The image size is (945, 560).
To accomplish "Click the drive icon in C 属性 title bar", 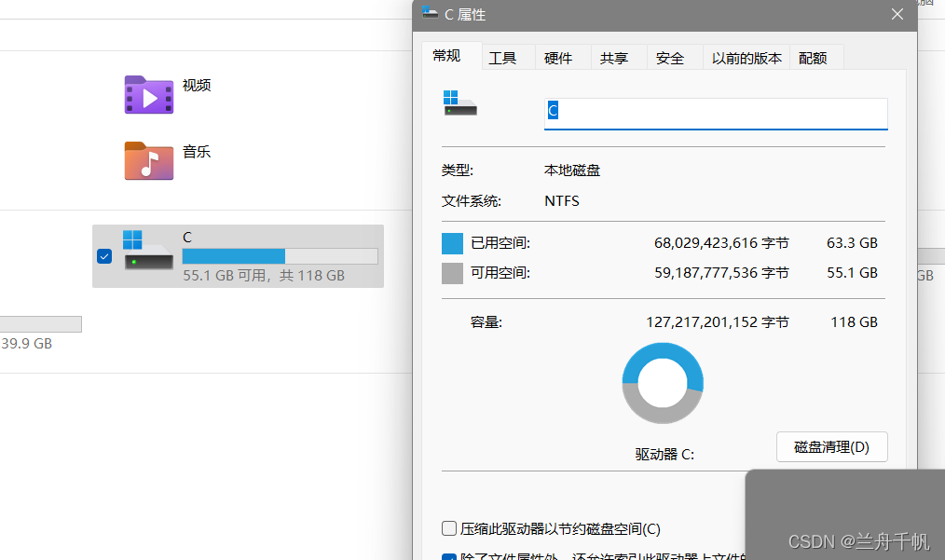I will point(430,13).
